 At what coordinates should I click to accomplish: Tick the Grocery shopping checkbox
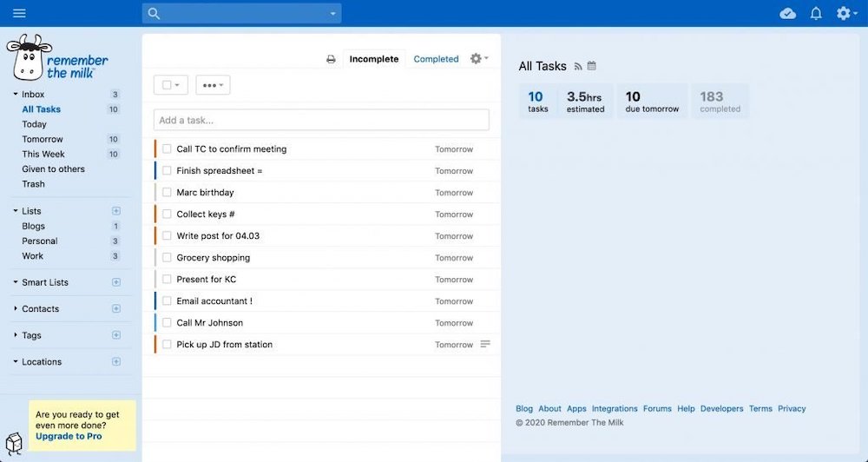tap(167, 258)
